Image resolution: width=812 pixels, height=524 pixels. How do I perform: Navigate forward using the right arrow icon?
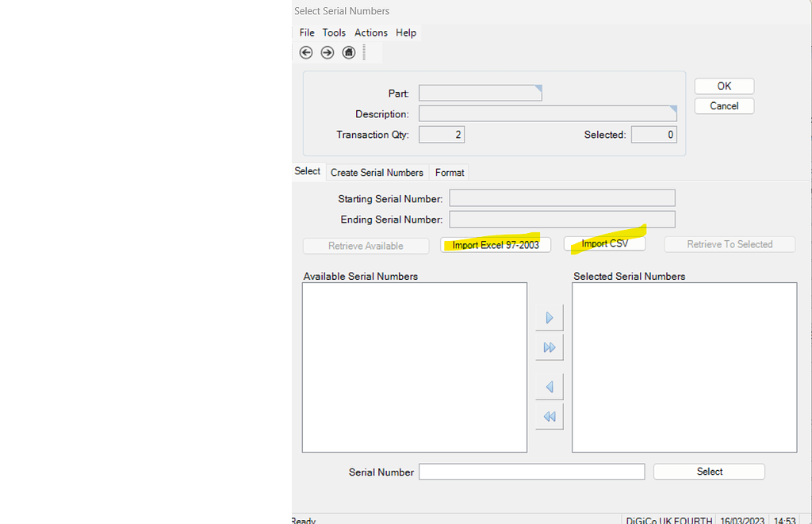click(x=327, y=52)
